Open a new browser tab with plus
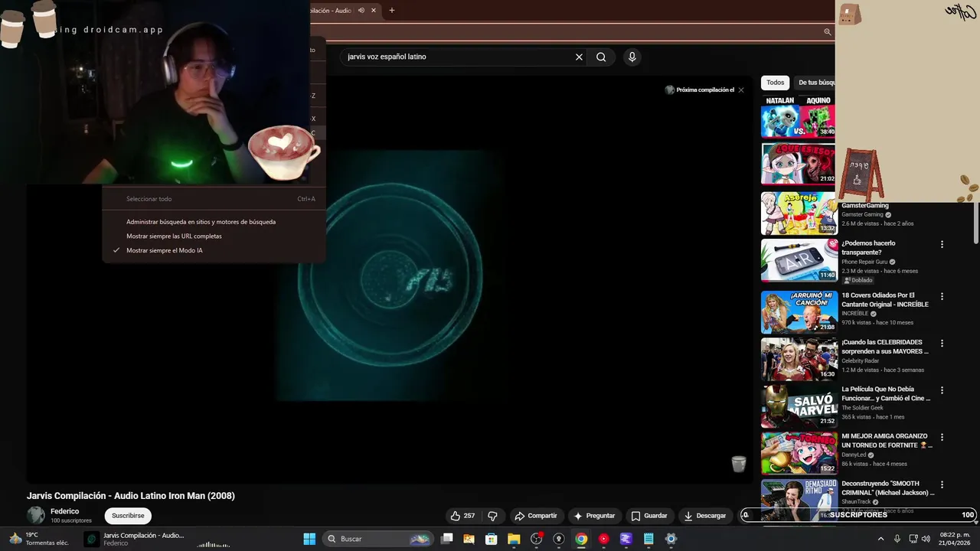The image size is (980, 551). coord(392,11)
